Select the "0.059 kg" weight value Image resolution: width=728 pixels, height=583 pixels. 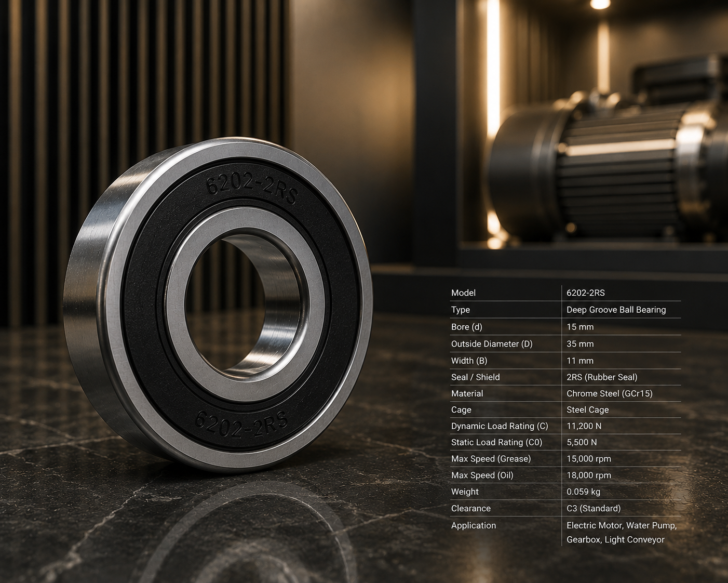pos(584,492)
